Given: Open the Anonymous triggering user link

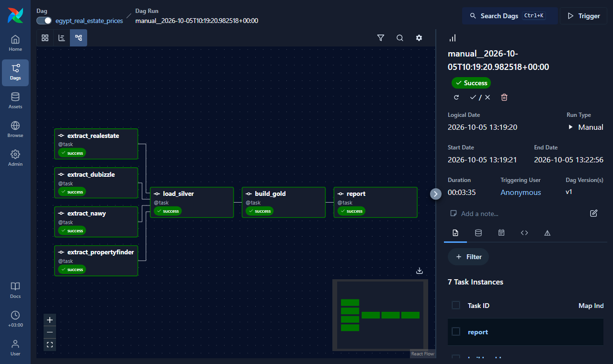Looking at the screenshot, I should tap(521, 193).
